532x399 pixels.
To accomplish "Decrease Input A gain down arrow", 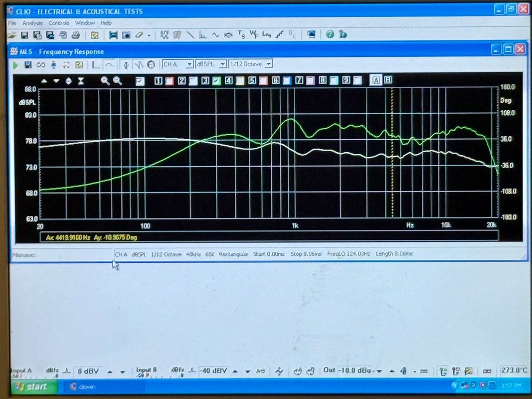I will tap(123, 372).
